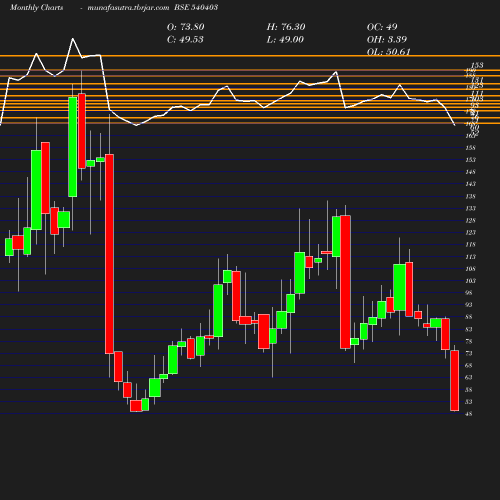
Task: Click price axis label 58
Action: pyautogui.click(x=469, y=390)
